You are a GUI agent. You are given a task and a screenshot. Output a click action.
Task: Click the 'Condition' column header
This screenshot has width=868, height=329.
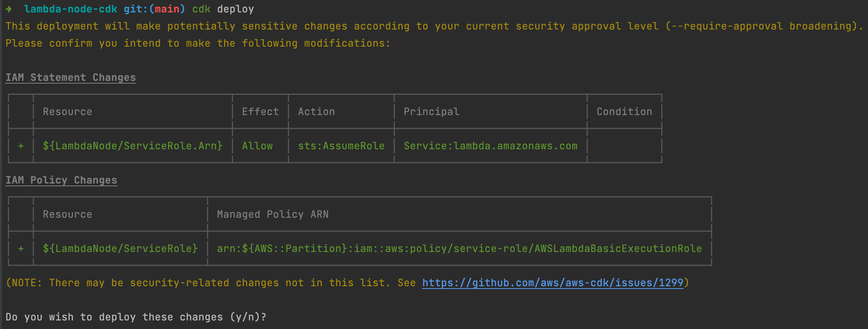(x=625, y=112)
